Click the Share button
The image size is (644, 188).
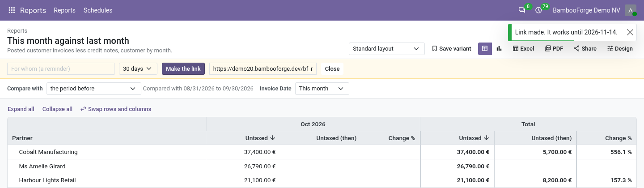click(x=585, y=49)
